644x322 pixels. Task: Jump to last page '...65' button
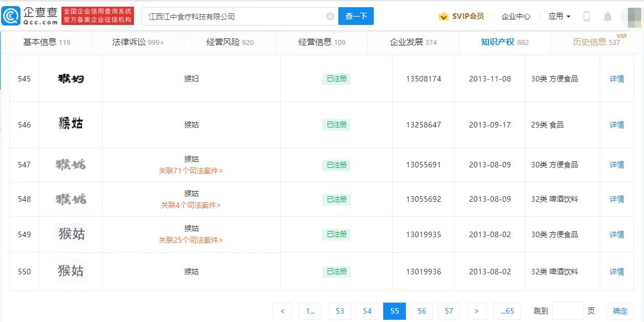click(x=507, y=311)
